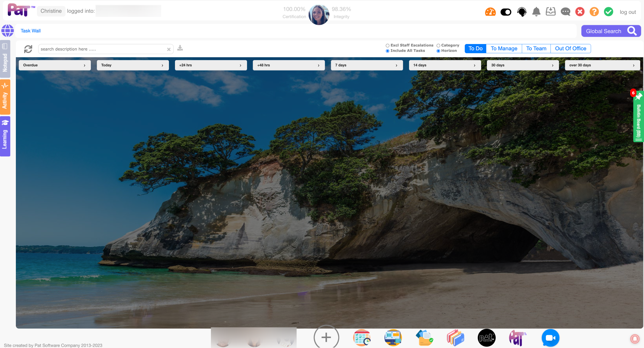Image resolution: width=644 pixels, height=348 pixels.
Task: Click the orange dashboard gauge icon
Action: [490, 12]
